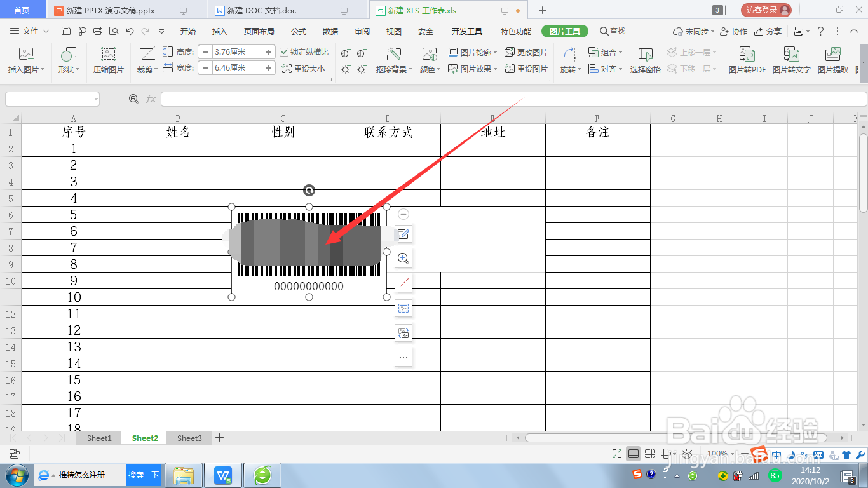This screenshot has width=868, height=488.
Task: Click the Color (颜色) picture icon
Action: coord(430,55)
